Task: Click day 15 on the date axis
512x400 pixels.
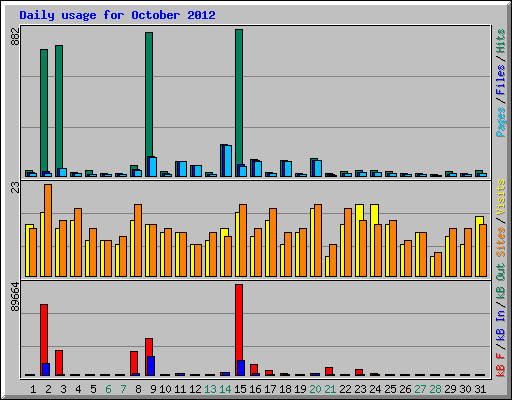Action: pyautogui.click(x=240, y=389)
